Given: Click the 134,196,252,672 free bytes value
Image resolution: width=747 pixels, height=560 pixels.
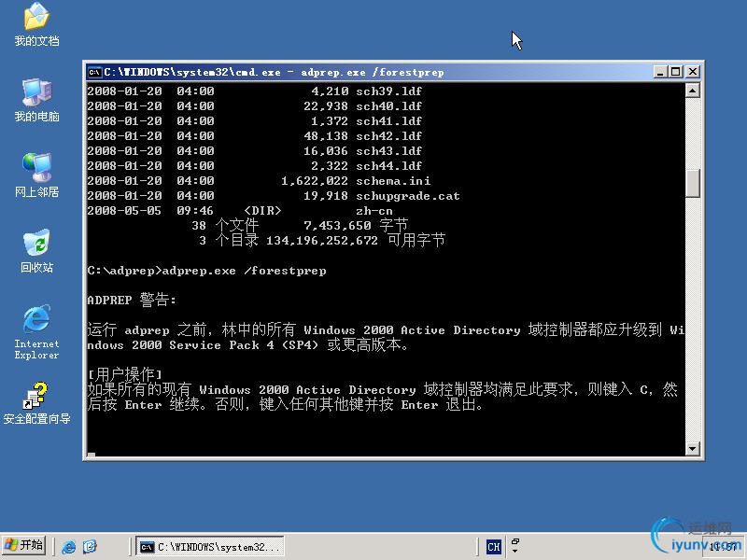Looking at the screenshot, I should click(x=321, y=241).
